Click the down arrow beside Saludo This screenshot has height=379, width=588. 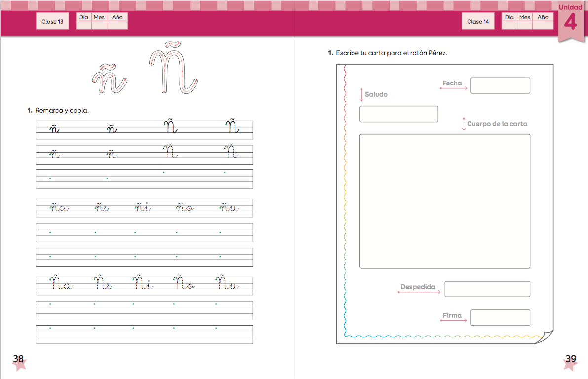point(361,95)
